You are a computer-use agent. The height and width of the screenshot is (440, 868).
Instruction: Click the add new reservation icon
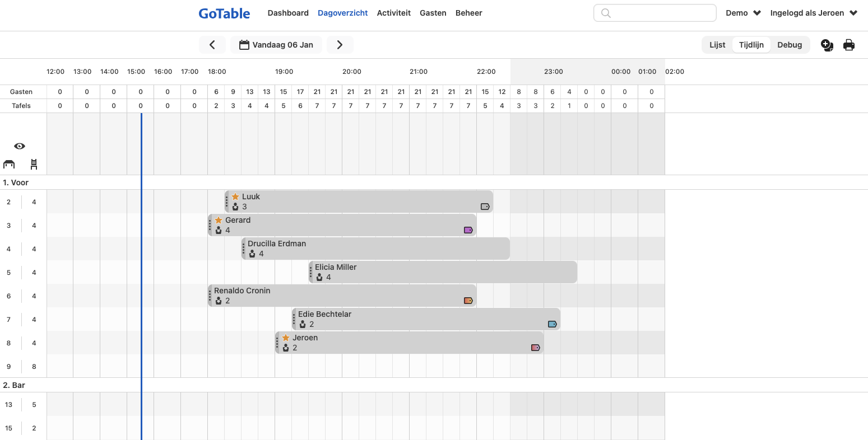click(x=827, y=45)
